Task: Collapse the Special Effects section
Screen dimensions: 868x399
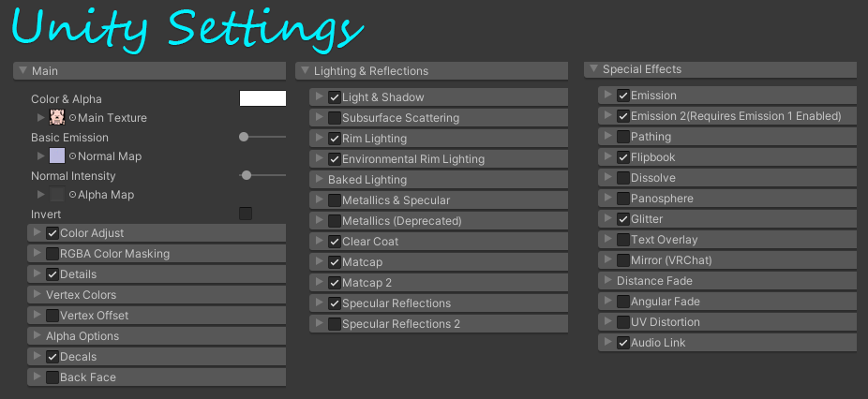Action: (x=593, y=68)
